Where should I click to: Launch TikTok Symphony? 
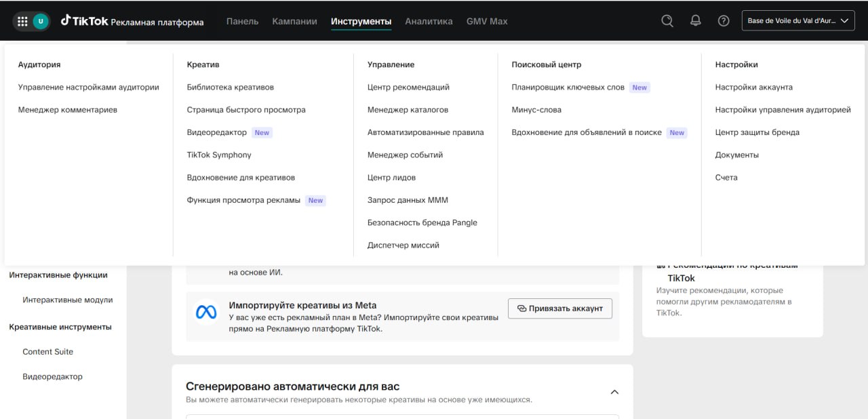(x=219, y=155)
